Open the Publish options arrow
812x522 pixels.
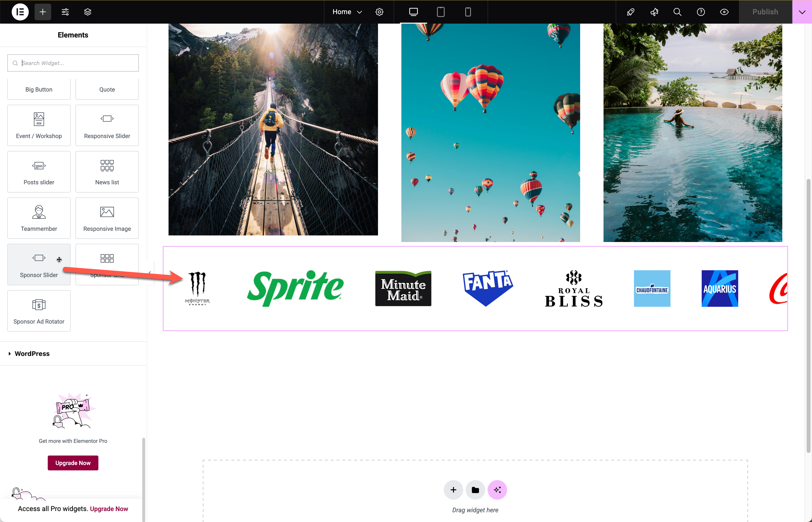(x=802, y=12)
